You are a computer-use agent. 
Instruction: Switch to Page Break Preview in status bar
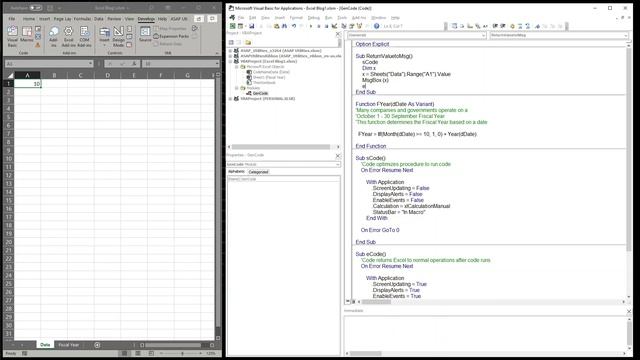click(151, 353)
